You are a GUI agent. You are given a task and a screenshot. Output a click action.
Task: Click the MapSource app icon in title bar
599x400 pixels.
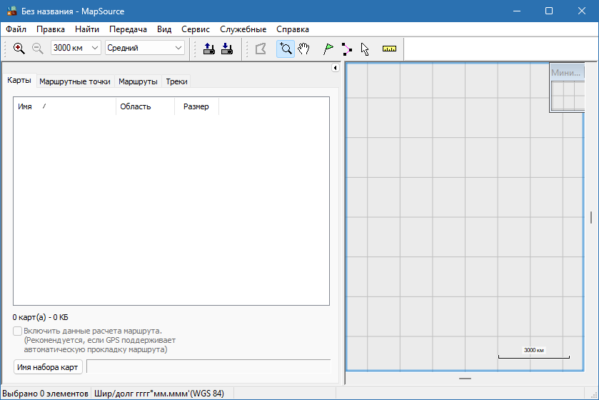[x=11, y=11]
